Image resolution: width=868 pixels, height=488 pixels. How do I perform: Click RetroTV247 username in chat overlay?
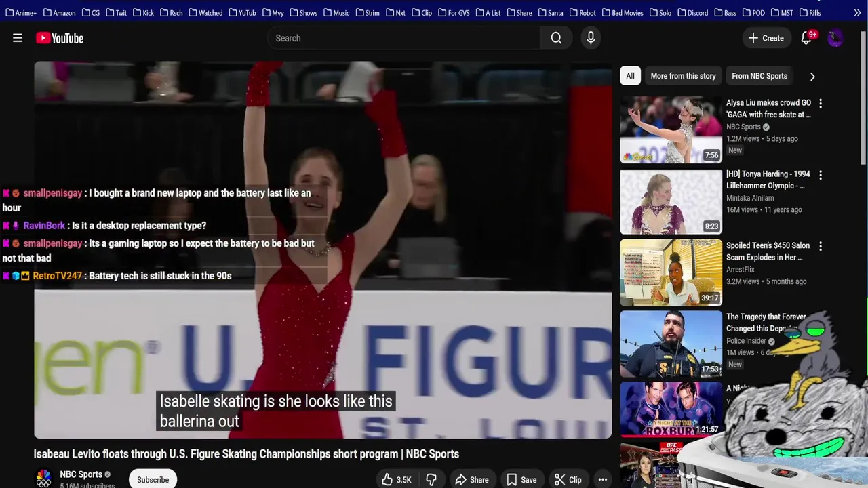(57, 276)
